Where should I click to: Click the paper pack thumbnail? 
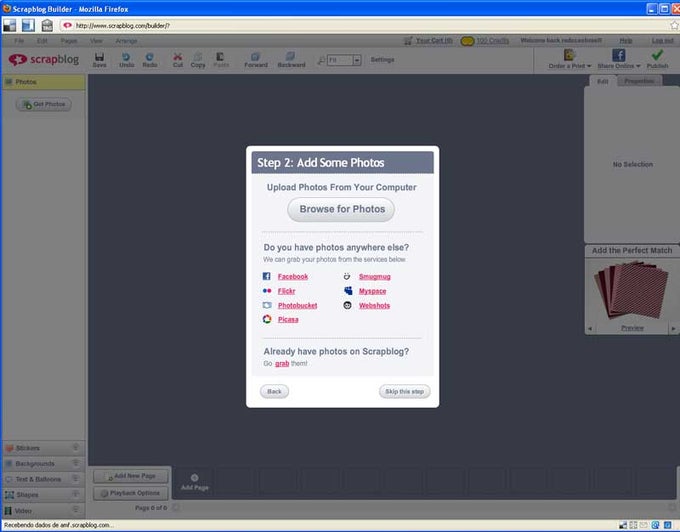(632, 290)
